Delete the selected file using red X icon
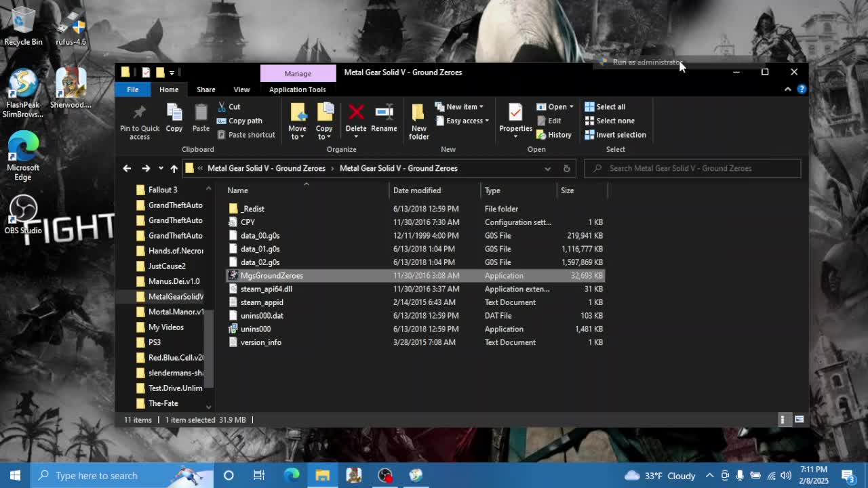Screen dimensions: 868x488 point(355,115)
